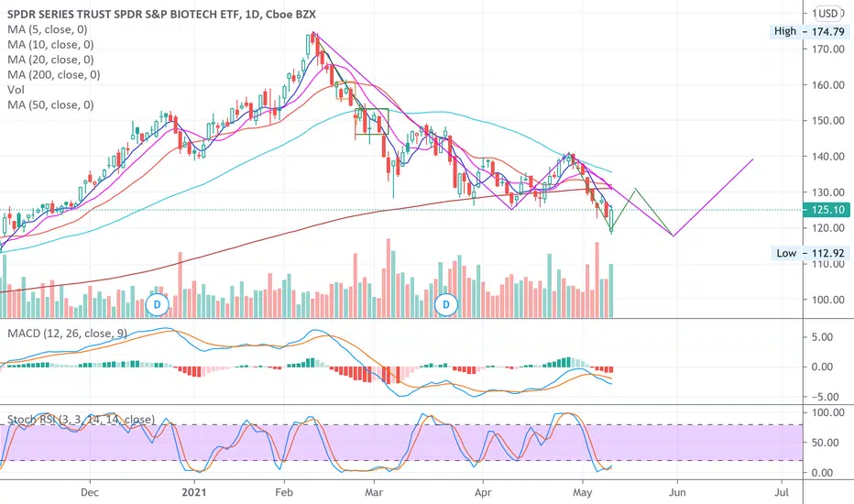Click the 140.00 price axis value

pos(827,157)
